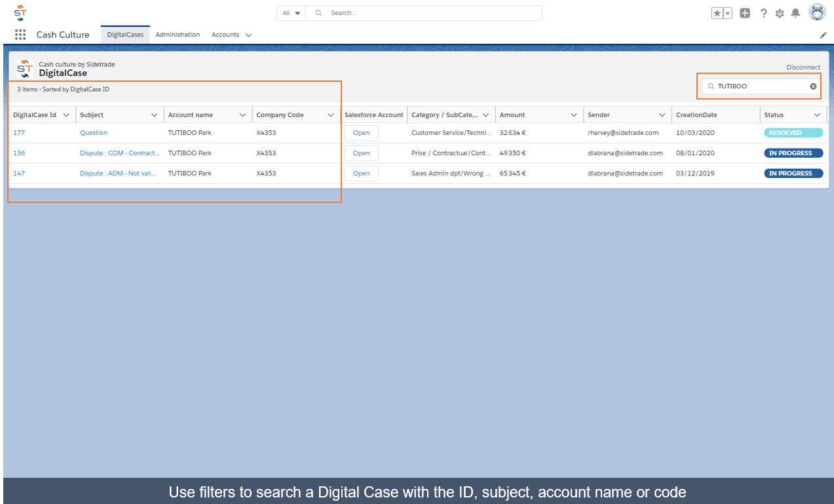The height and width of the screenshot is (504, 834).
Task: Open the App Launcher grid icon
Action: tap(20, 35)
